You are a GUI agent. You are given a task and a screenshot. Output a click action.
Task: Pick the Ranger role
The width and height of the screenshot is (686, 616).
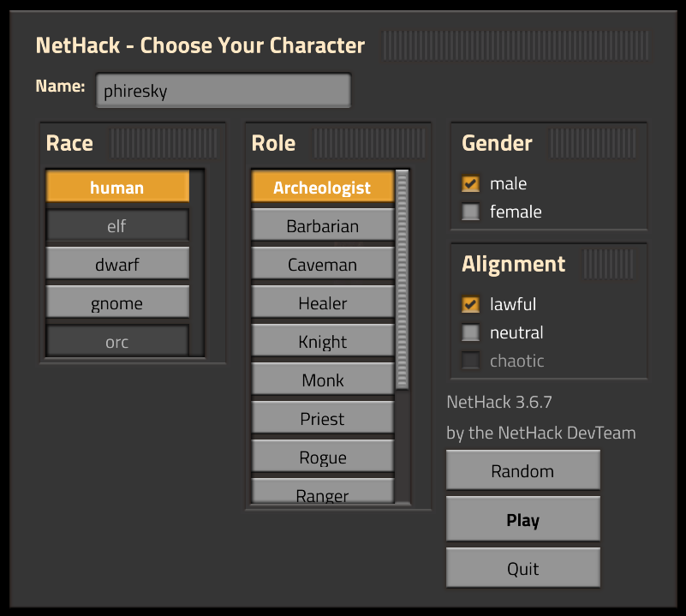[323, 491]
